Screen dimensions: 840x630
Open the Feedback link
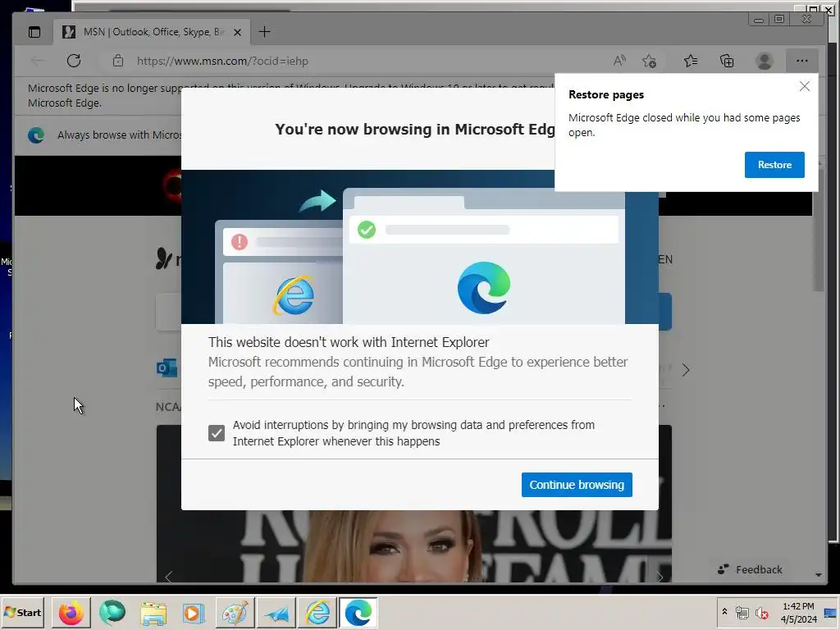750,569
